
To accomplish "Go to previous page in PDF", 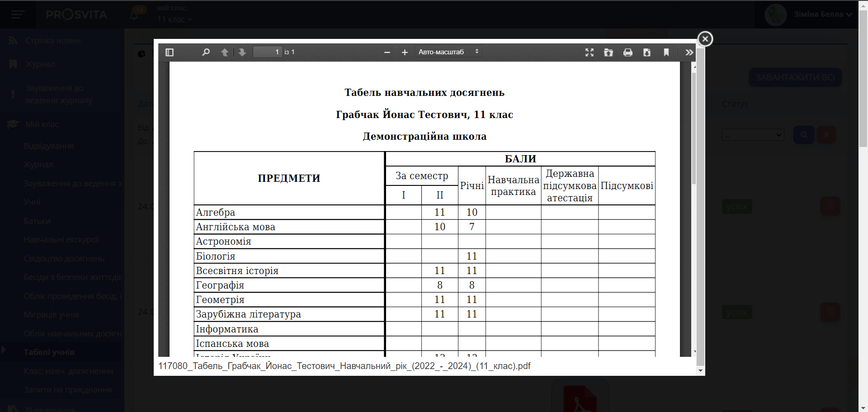I will (x=225, y=52).
